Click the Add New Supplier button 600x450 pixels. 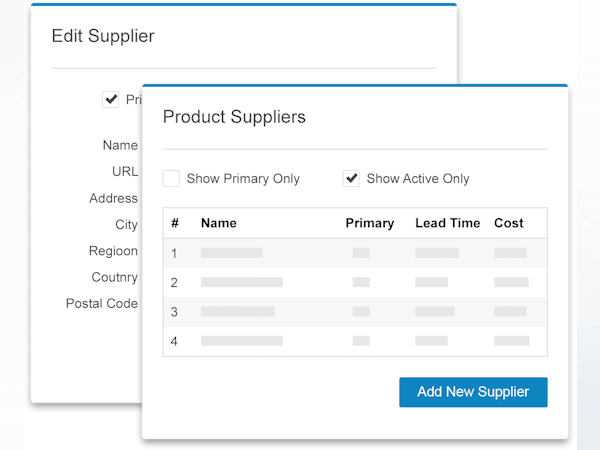pos(473,392)
